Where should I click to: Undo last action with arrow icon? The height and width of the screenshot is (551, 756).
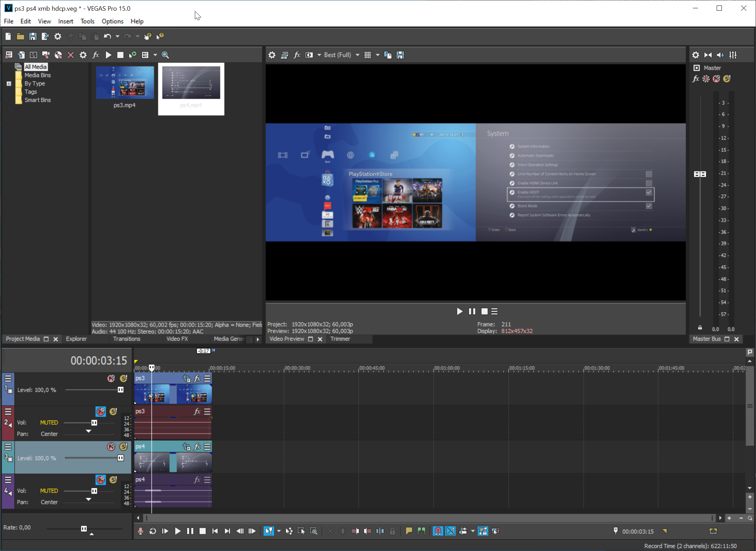pos(107,36)
